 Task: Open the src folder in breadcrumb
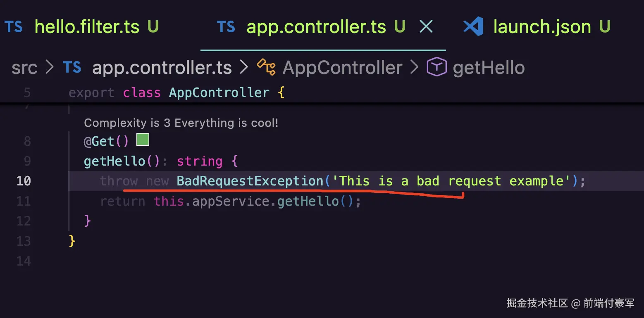(24, 68)
